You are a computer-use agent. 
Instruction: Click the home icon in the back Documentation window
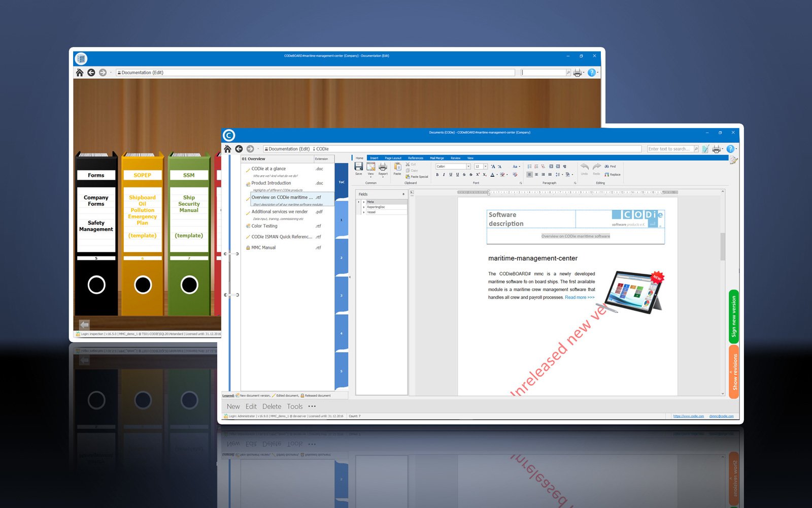80,73
